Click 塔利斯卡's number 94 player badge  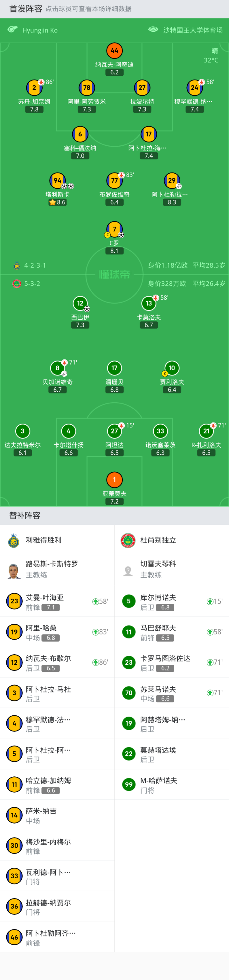click(58, 180)
